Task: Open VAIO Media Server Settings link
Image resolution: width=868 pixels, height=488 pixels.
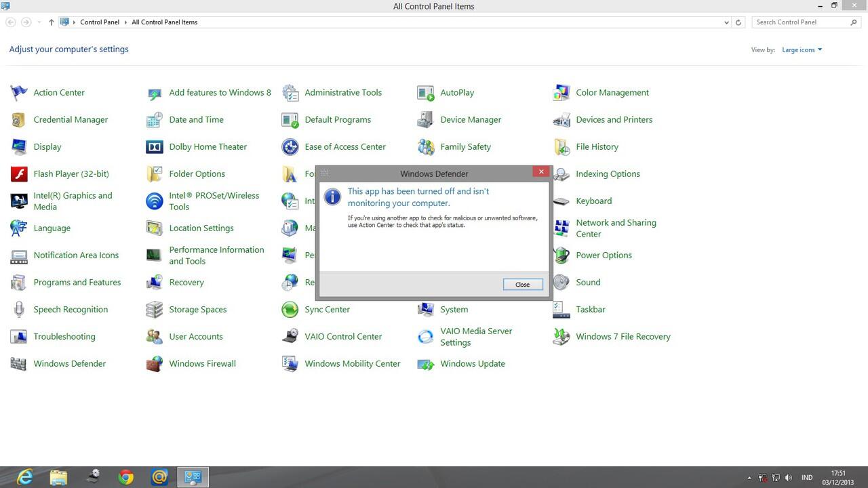Action: click(476, 337)
